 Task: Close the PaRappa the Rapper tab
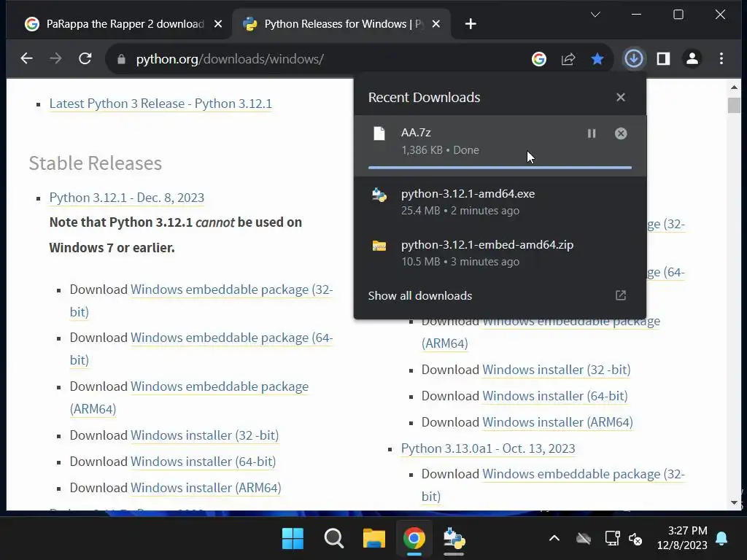[217, 24]
